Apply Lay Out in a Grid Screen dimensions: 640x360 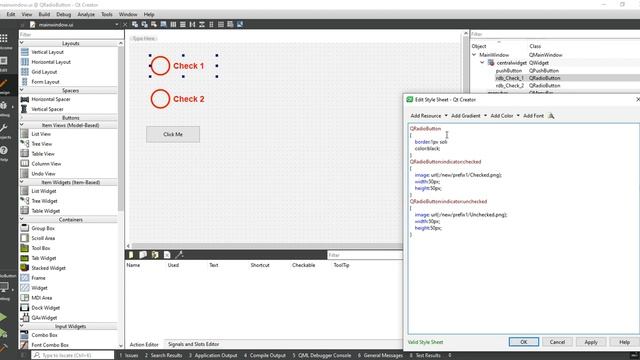(x=221, y=24)
